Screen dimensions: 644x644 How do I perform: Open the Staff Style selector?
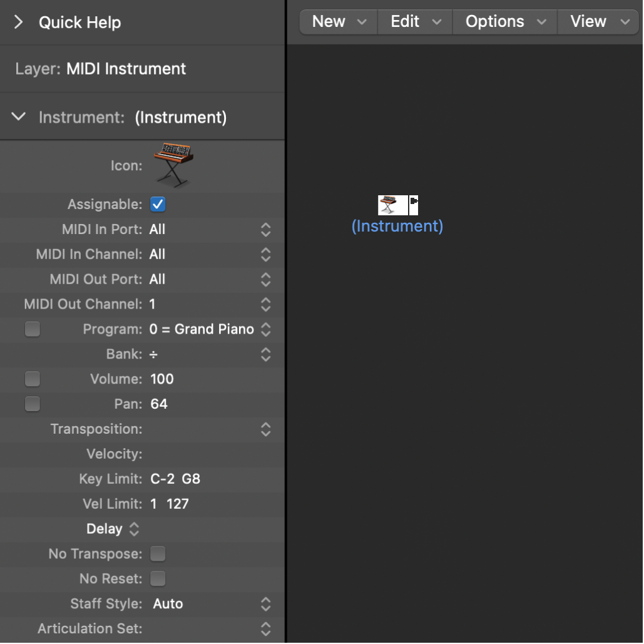265,604
